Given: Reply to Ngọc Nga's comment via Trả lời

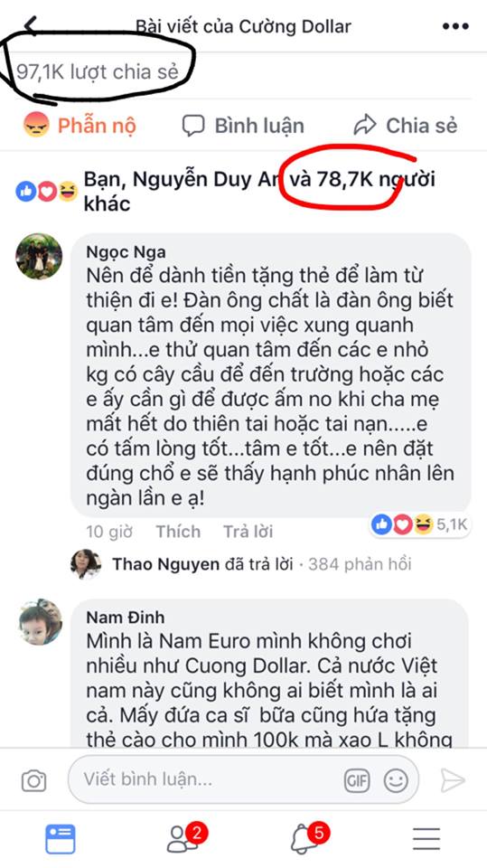Looking at the screenshot, I should (248, 532).
